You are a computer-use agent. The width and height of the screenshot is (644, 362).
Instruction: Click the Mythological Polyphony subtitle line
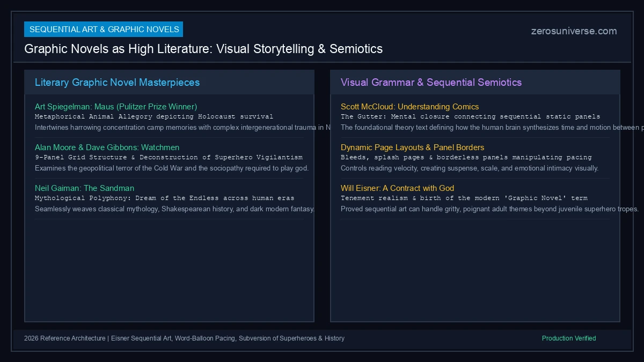164,198
